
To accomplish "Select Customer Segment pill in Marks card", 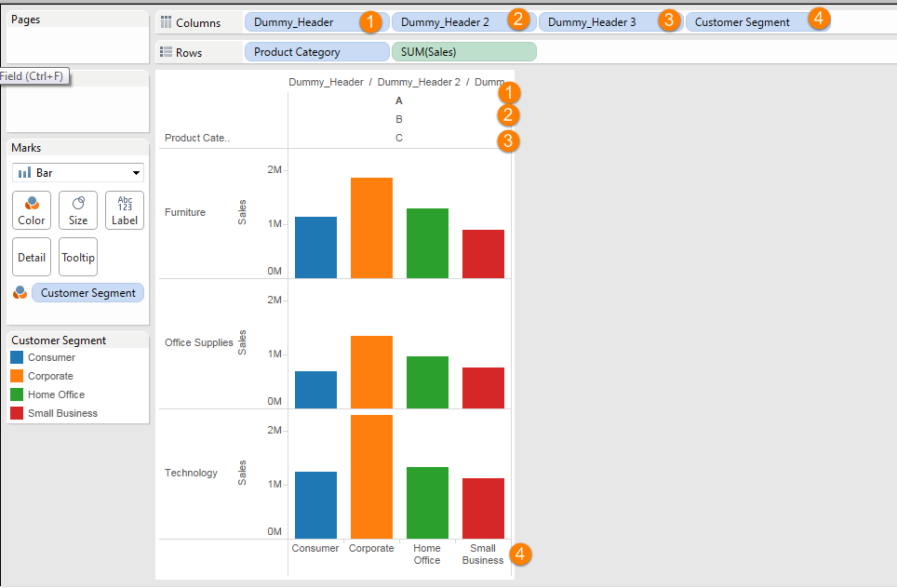I will 87,293.
